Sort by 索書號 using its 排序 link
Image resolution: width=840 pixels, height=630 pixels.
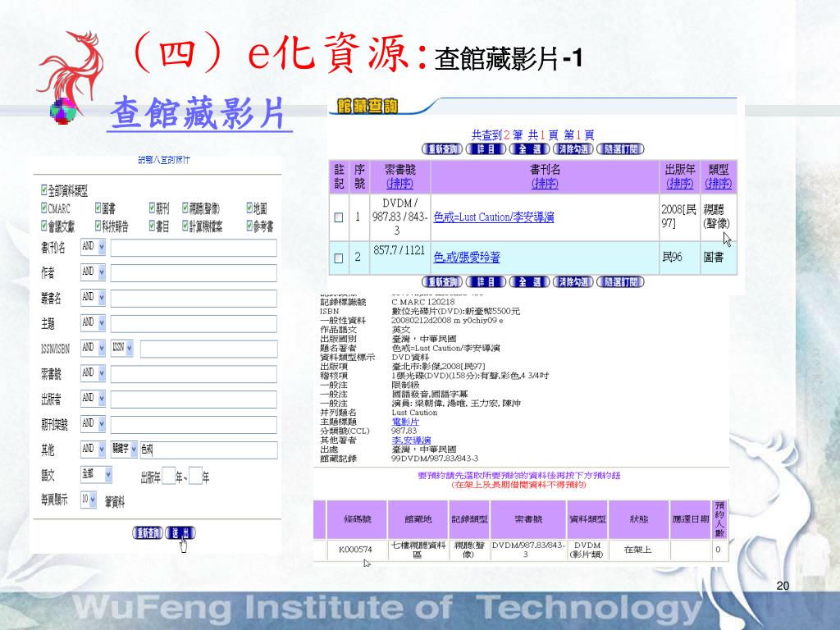[x=399, y=184]
